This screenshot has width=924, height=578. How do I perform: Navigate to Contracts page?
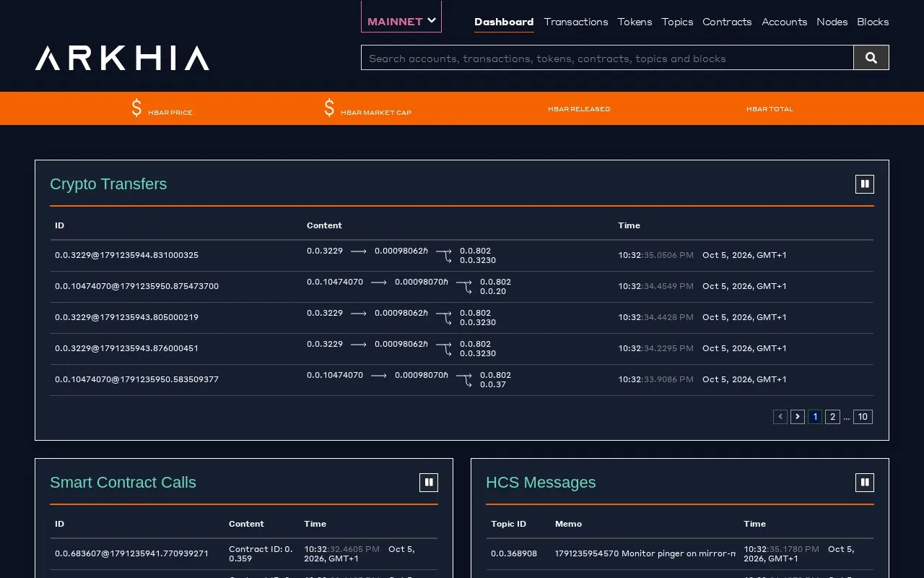pyautogui.click(x=727, y=22)
